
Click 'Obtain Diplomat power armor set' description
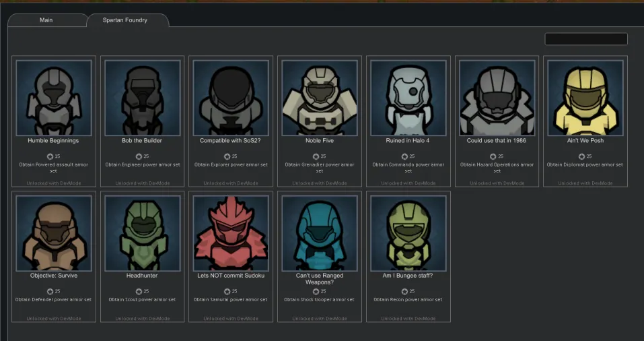tap(585, 164)
